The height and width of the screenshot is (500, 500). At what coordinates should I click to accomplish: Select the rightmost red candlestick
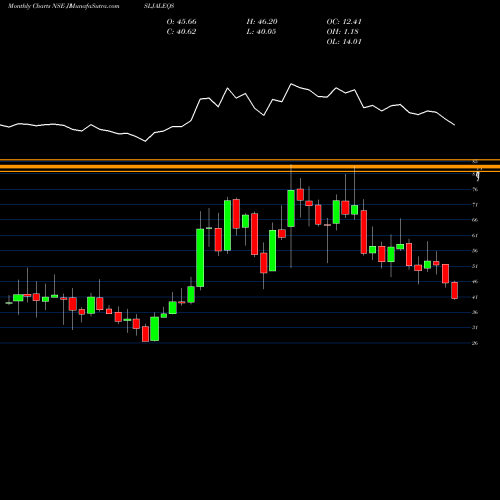[x=455, y=290]
